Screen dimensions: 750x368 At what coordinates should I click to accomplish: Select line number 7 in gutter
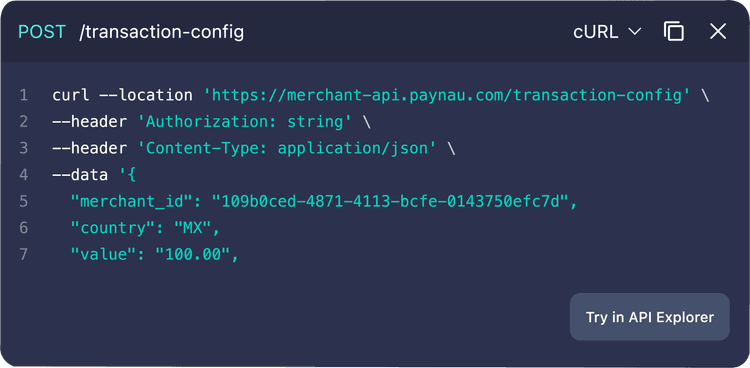pos(23,255)
